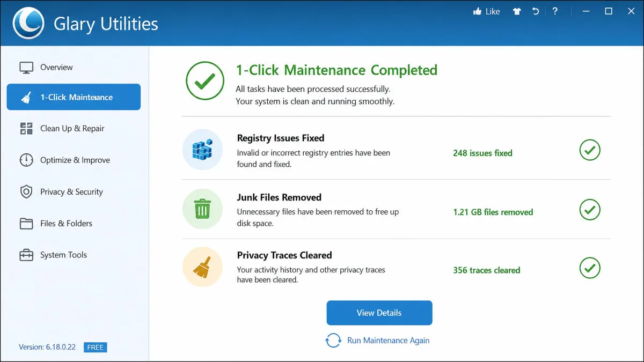Select the 1-Click Maintenance tab
Image resolution: width=644 pixels, height=362 pixels.
click(x=74, y=97)
